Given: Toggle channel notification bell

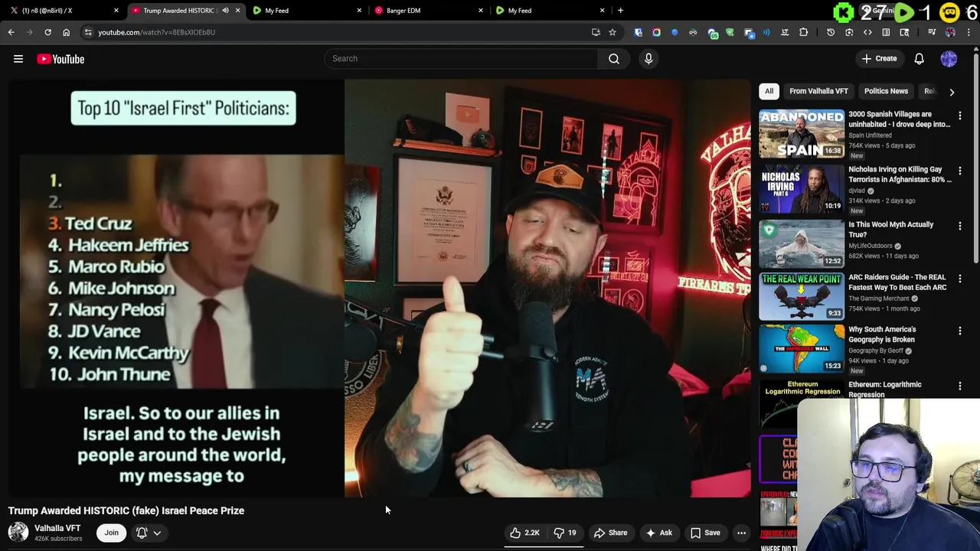Looking at the screenshot, I should click(142, 533).
